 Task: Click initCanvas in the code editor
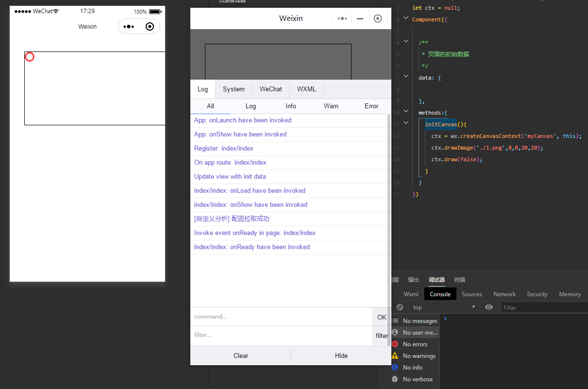pyautogui.click(x=441, y=124)
